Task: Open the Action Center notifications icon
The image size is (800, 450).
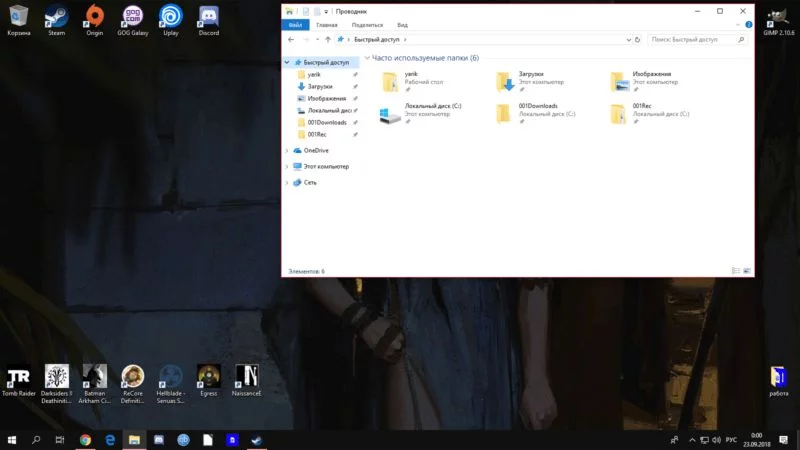Action: [x=783, y=440]
